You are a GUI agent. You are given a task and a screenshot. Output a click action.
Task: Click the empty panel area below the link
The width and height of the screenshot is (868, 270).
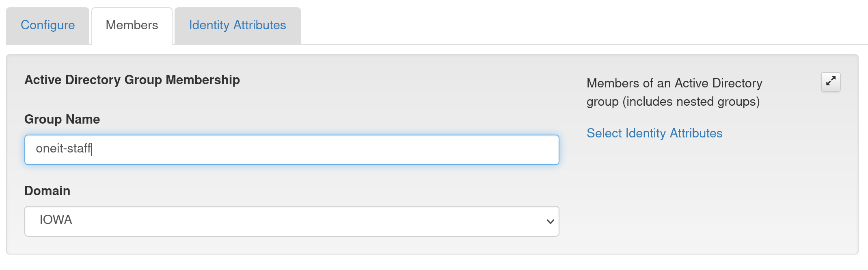pos(690,195)
